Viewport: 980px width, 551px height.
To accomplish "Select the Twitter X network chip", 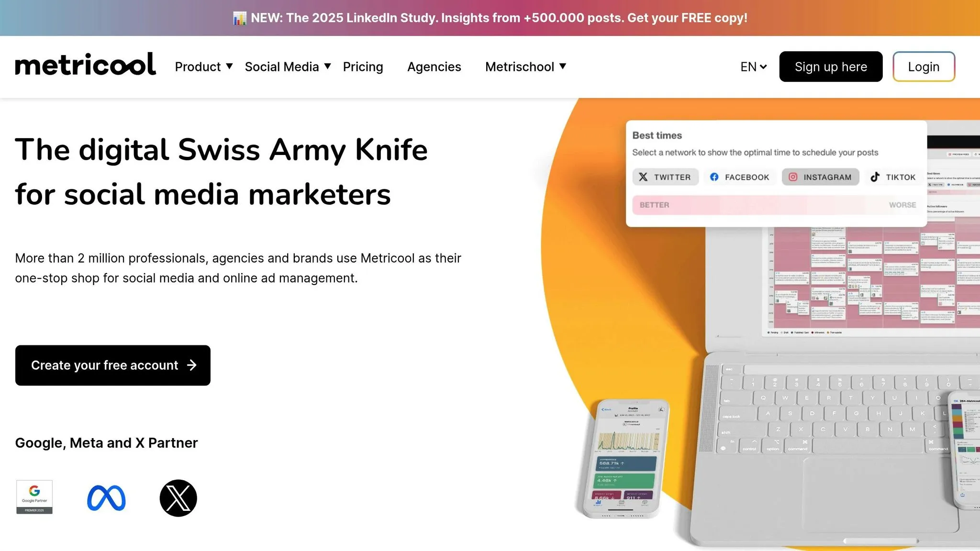I will [x=665, y=177].
